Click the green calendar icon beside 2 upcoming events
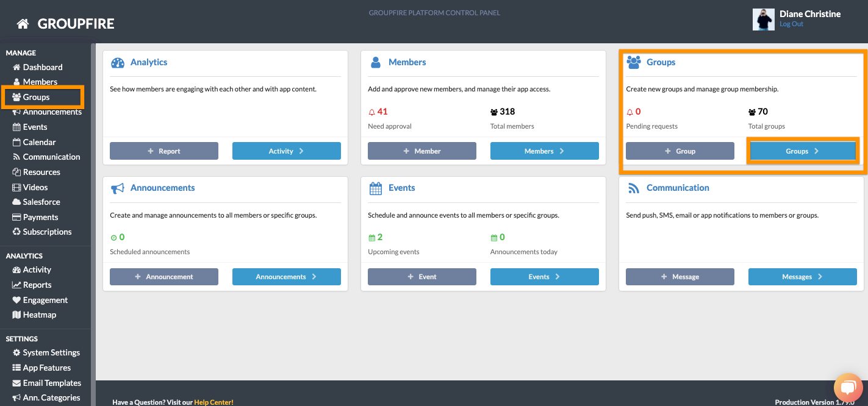Viewport: 868px width, 406px height. click(372, 238)
